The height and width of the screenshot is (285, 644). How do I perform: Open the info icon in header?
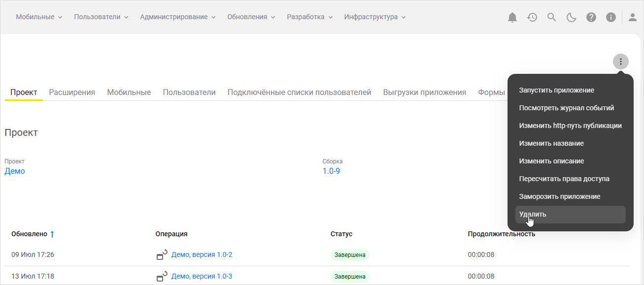pyautogui.click(x=611, y=17)
